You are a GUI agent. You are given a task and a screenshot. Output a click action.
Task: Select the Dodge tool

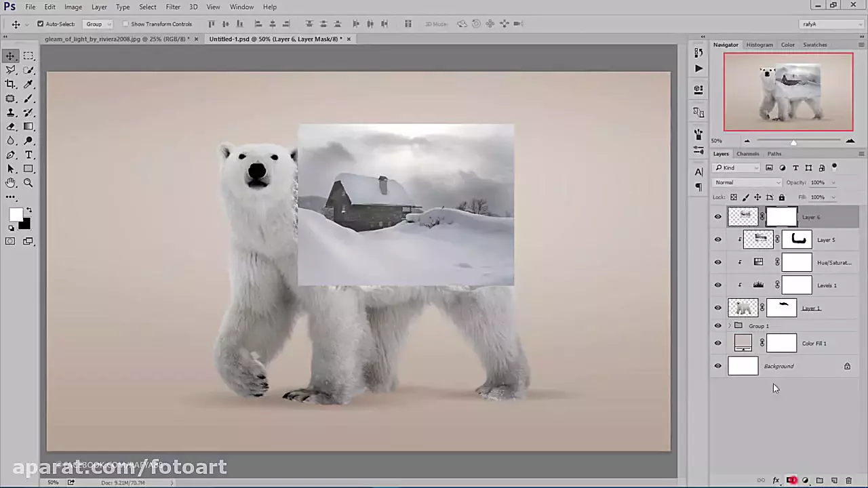point(28,141)
